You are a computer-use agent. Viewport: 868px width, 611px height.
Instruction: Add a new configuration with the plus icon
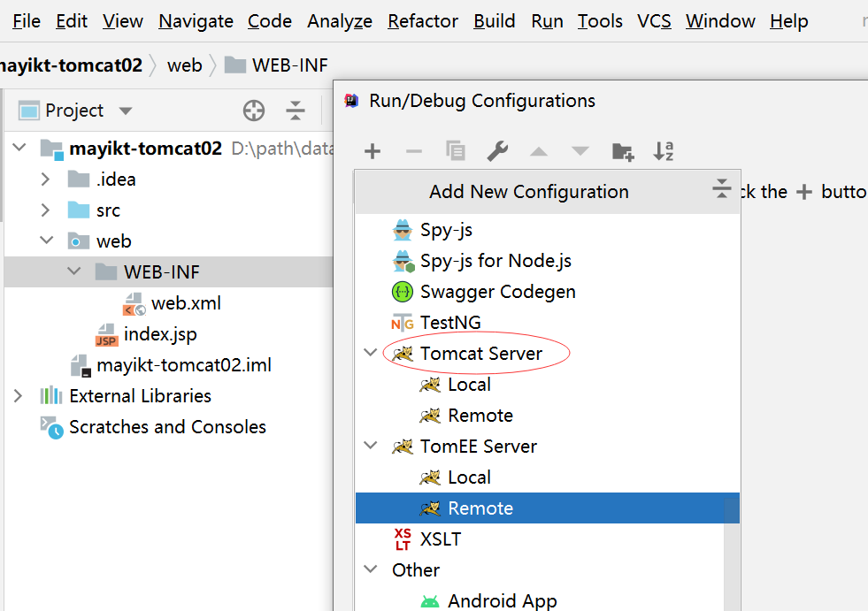click(x=372, y=151)
